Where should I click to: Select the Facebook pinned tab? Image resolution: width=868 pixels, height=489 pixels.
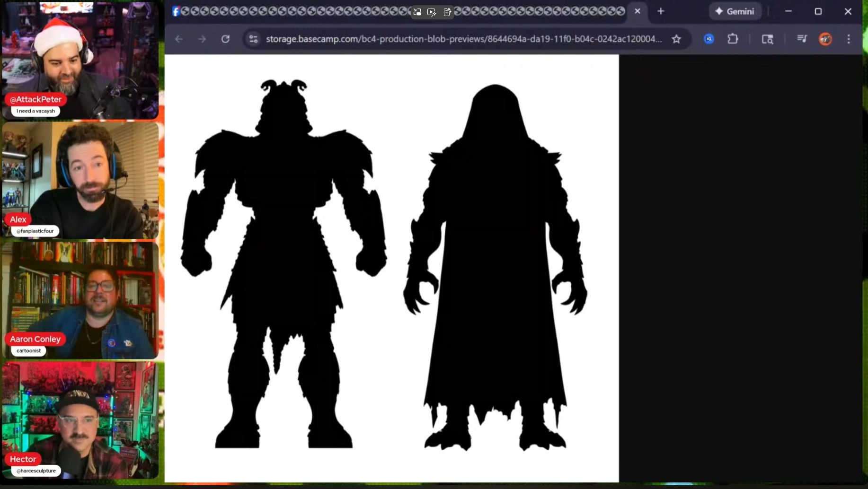(x=176, y=11)
